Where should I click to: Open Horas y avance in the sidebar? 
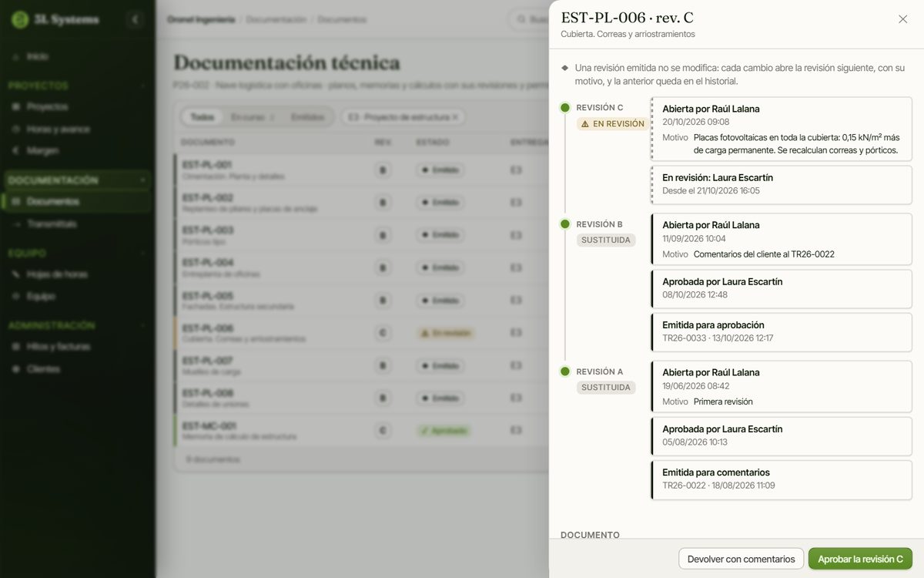coord(77,129)
